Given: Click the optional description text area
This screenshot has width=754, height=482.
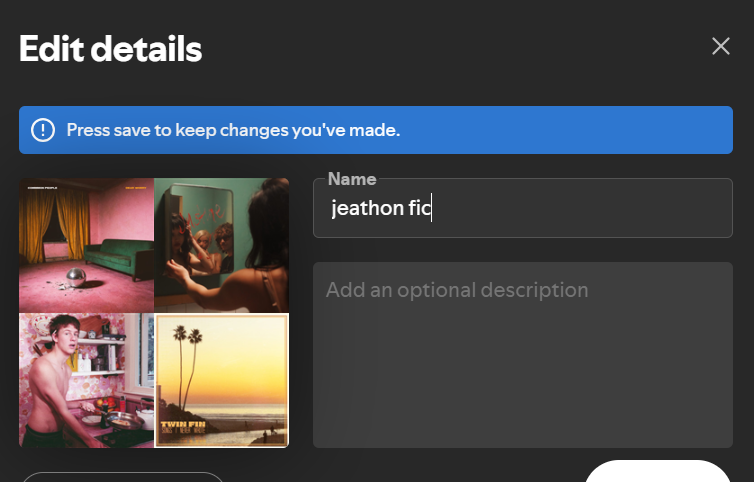Looking at the screenshot, I should point(523,355).
